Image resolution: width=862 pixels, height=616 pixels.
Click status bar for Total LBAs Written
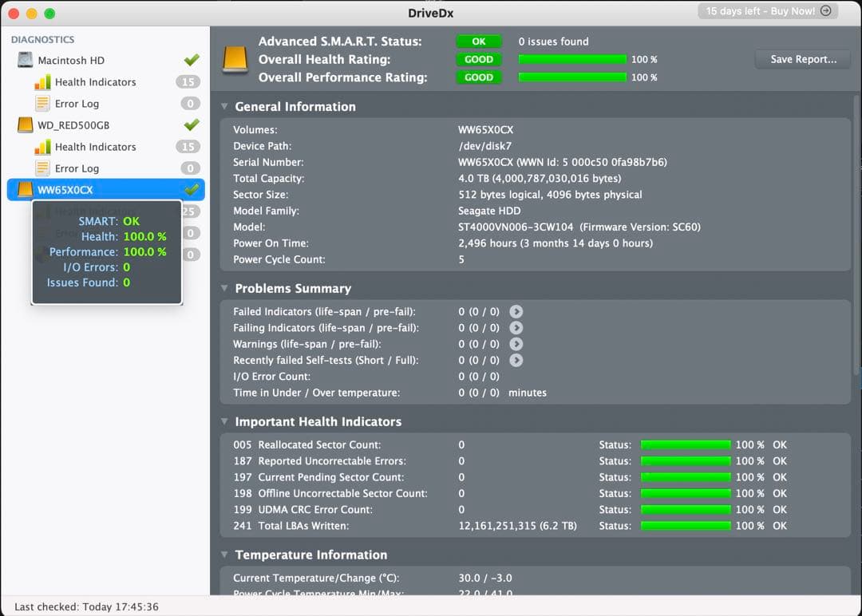[x=686, y=526]
